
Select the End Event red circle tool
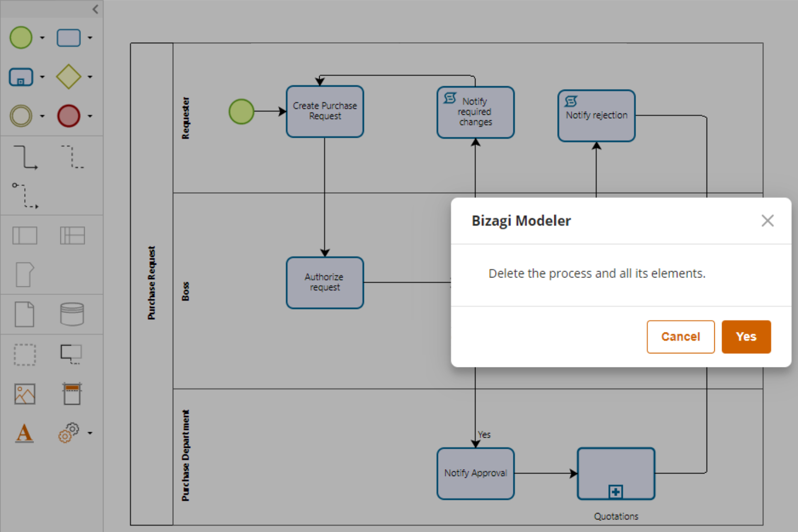tap(69, 116)
